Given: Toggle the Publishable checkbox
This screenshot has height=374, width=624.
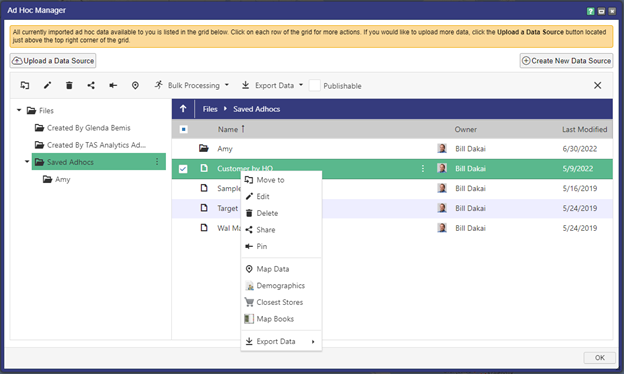Looking at the screenshot, I should [314, 85].
